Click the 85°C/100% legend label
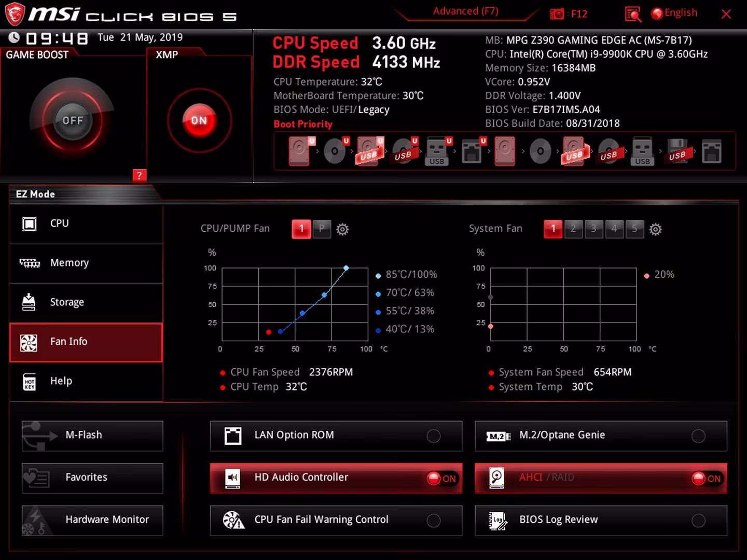The height and width of the screenshot is (560, 747). [411, 274]
